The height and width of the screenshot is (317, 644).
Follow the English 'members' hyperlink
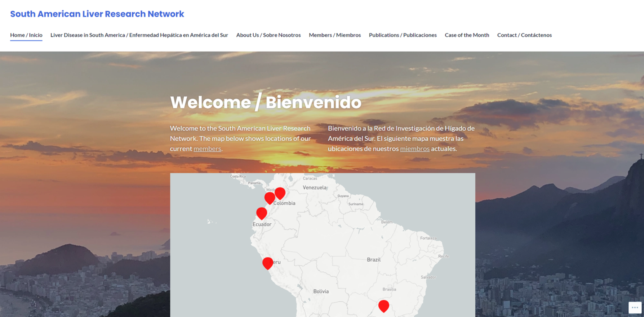207,149
